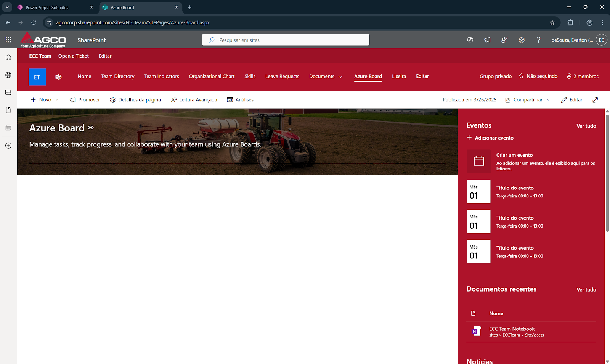Open the connections network icon in header
This screenshot has width=610, height=364.
pyautogui.click(x=504, y=40)
